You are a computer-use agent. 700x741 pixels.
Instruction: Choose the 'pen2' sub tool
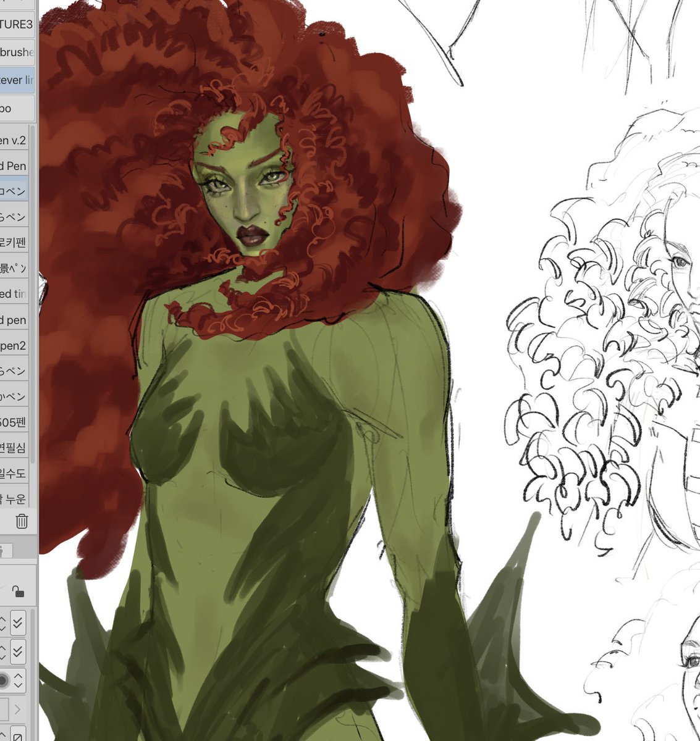[14, 346]
